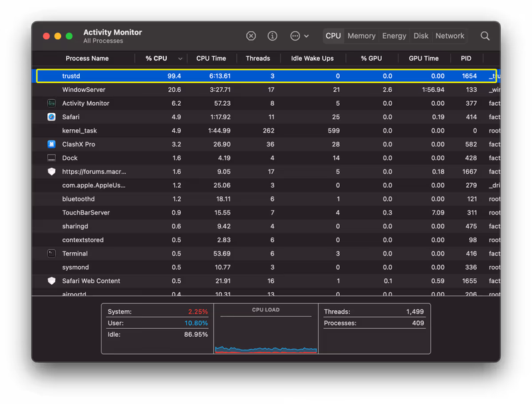Open process info via the i icon
The height and width of the screenshot is (404, 532).
(x=272, y=36)
